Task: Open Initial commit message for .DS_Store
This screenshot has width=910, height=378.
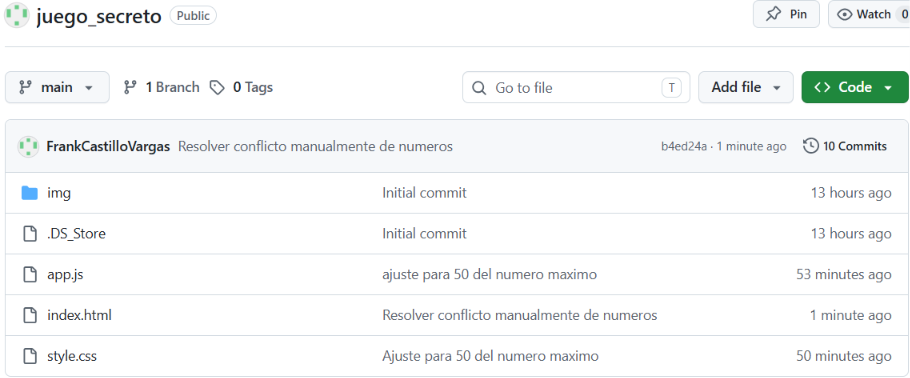Action: [424, 234]
